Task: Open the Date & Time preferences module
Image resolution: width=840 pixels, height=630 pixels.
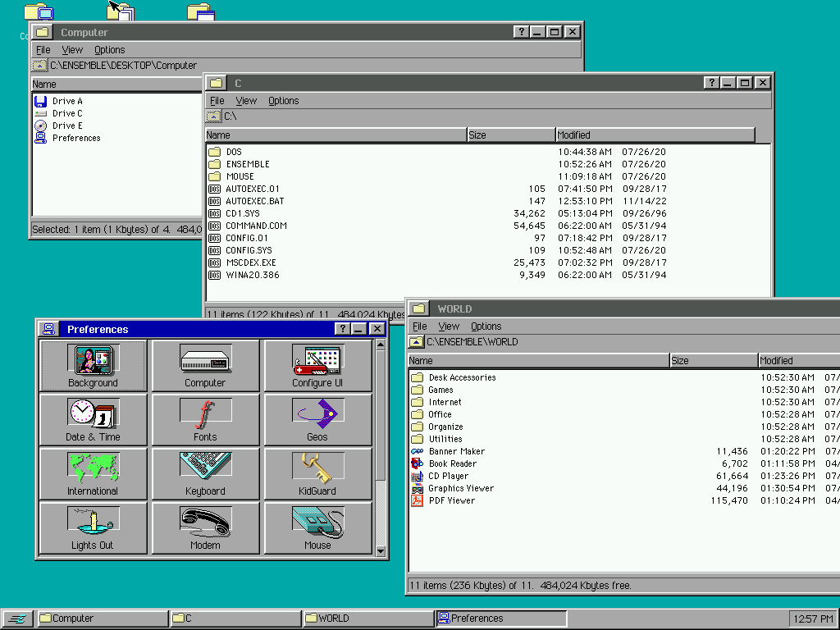Action: click(92, 419)
